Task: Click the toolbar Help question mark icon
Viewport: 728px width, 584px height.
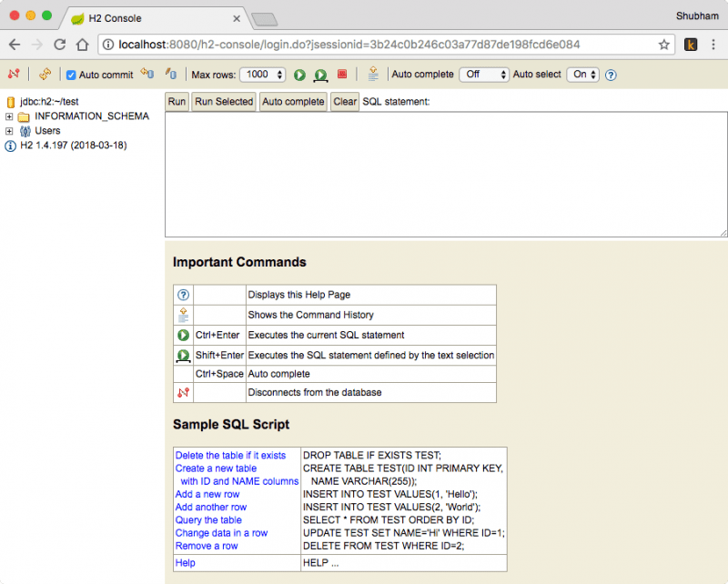Action: pyautogui.click(x=611, y=75)
